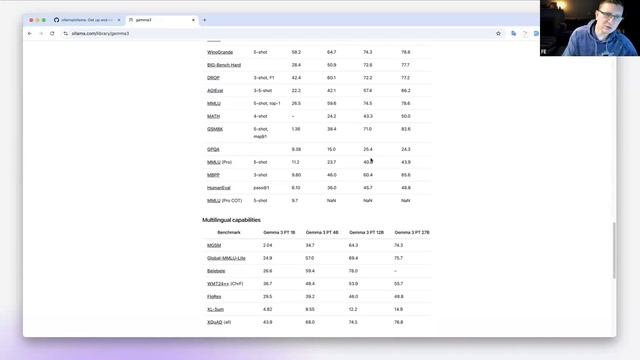
Task: Open the Global-MMLU-Lite link
Action: [x=226, y=258]
